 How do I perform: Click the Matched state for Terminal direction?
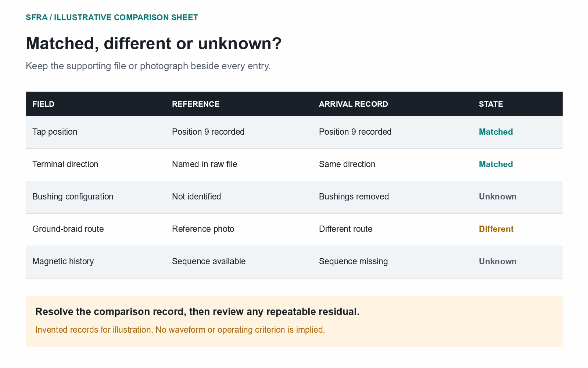(496, 164)
